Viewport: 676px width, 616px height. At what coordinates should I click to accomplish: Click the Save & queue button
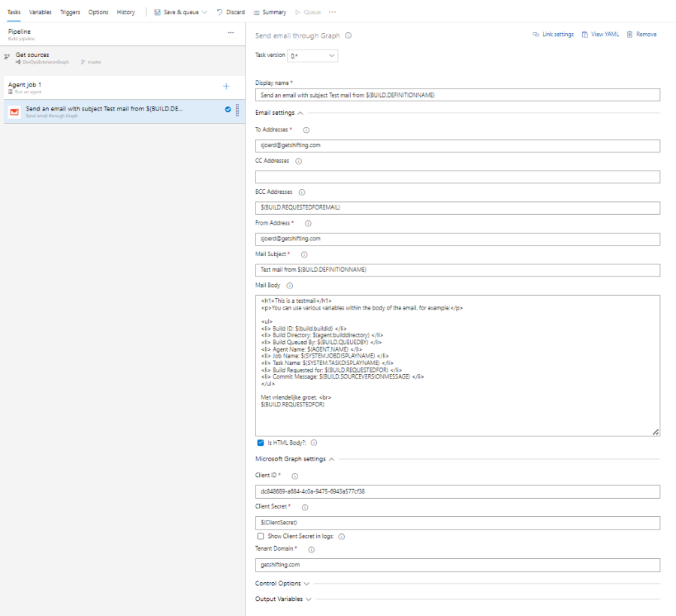(174, 12)
